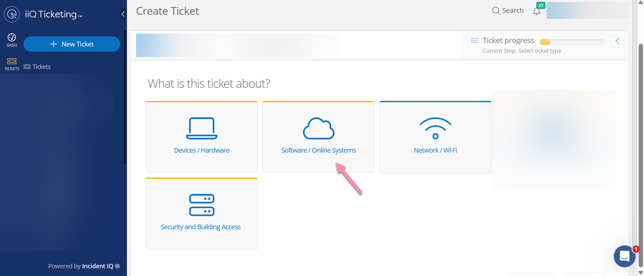Screen dimensions: 644x276
Task: Click the ticket progress bar
Action: coord(571,42)
